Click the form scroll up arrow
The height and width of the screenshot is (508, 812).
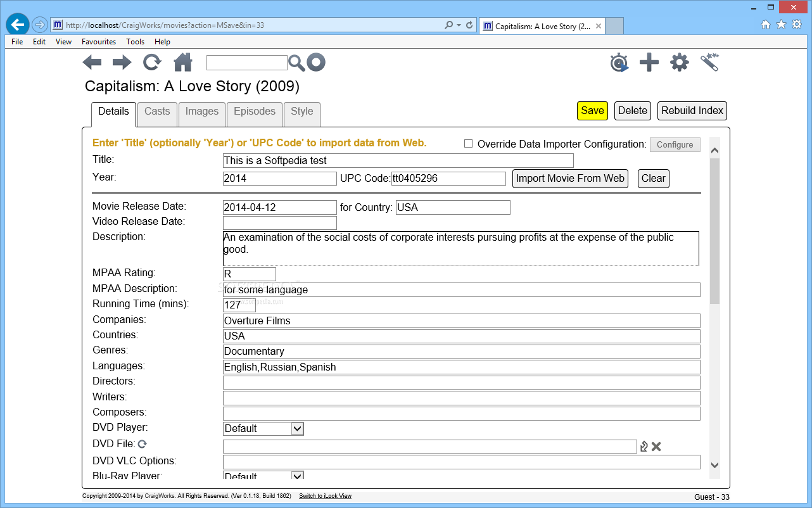(x=714, y=151)
